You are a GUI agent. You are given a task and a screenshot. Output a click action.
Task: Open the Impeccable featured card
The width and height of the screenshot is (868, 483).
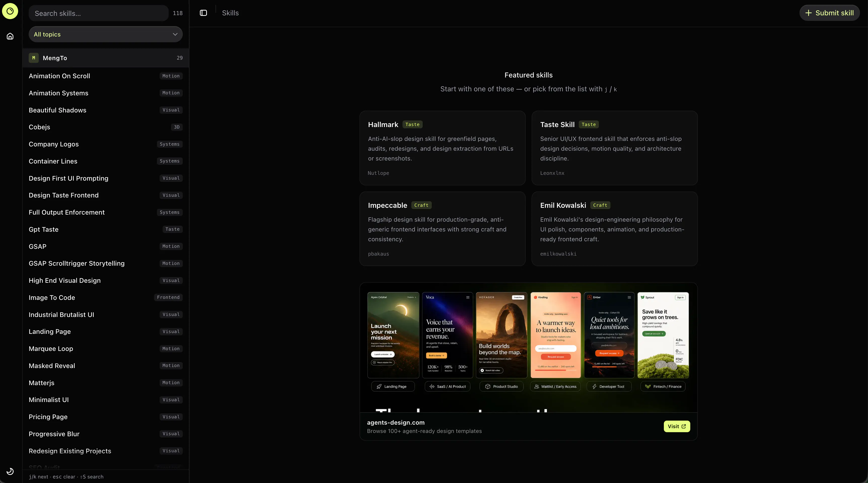(442, 229)
